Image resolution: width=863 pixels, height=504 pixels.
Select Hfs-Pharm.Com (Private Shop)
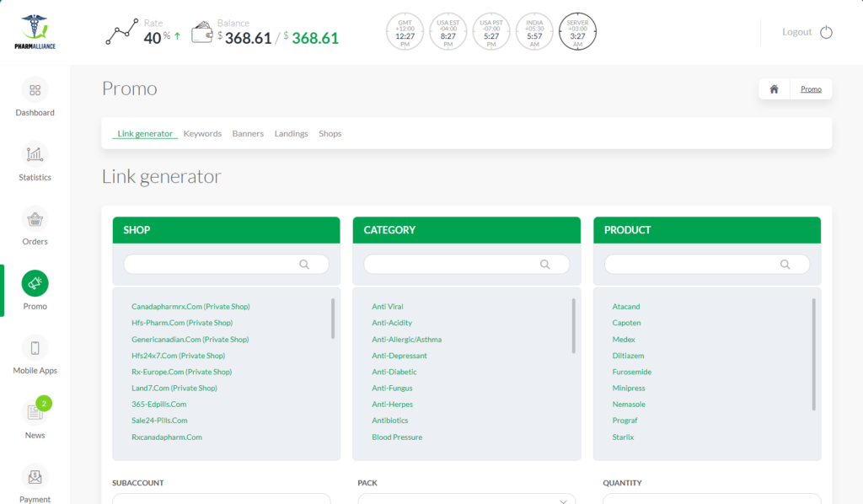click(x=182, y=323)
